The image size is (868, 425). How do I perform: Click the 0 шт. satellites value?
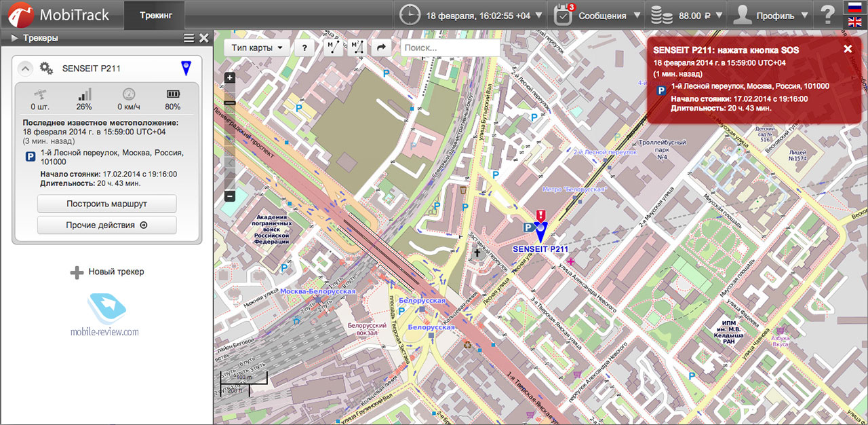click(x=39, y=107)
